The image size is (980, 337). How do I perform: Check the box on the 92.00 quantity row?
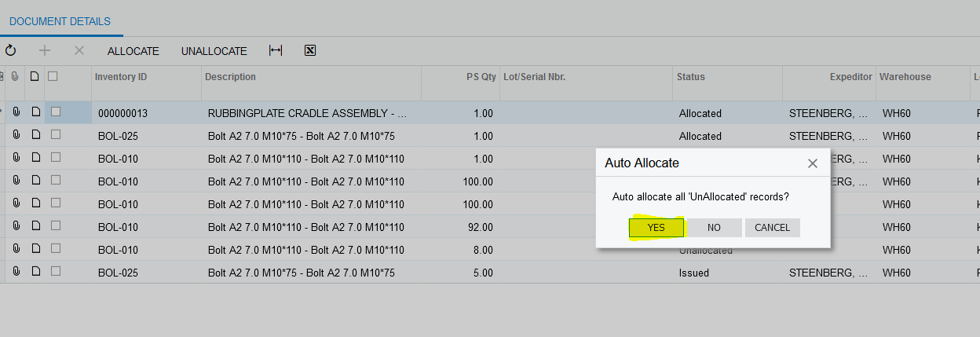[56, 227]
